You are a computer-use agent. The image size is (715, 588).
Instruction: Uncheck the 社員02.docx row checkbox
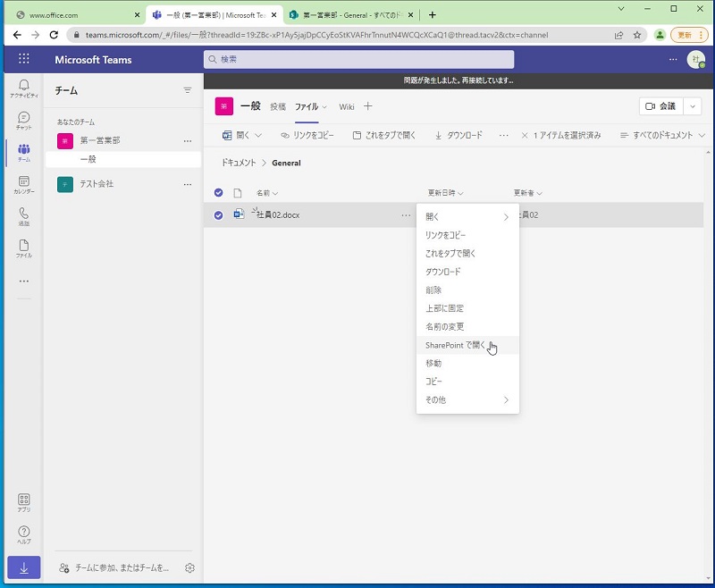point(218,215)
